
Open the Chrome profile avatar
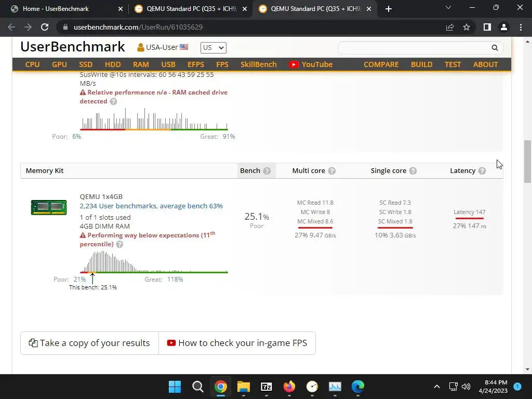click(x=504, y=27)
